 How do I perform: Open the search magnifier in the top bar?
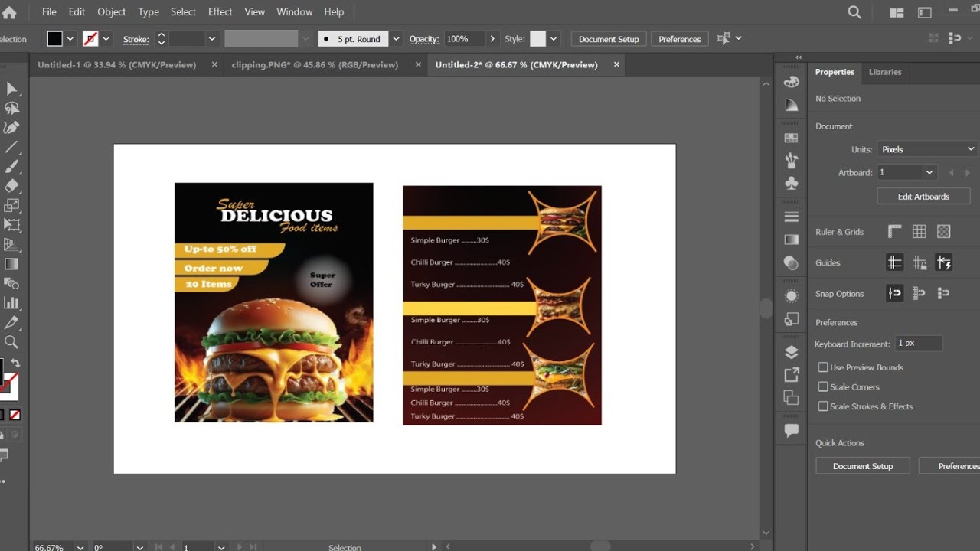(854, 12)
